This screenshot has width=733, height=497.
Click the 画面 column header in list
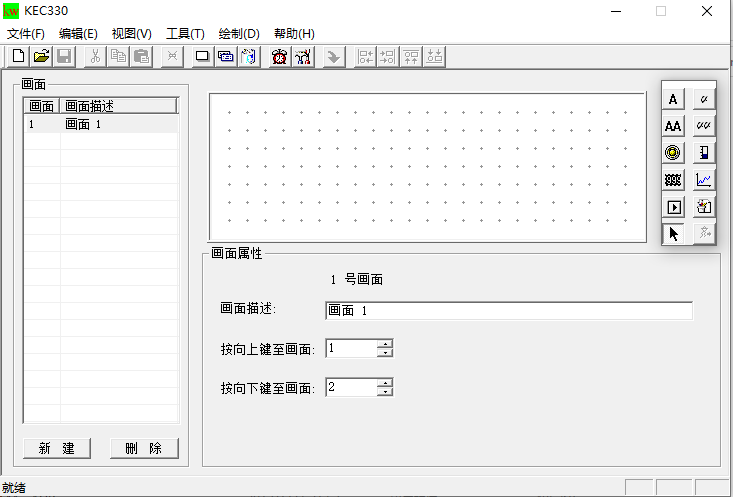42,106
